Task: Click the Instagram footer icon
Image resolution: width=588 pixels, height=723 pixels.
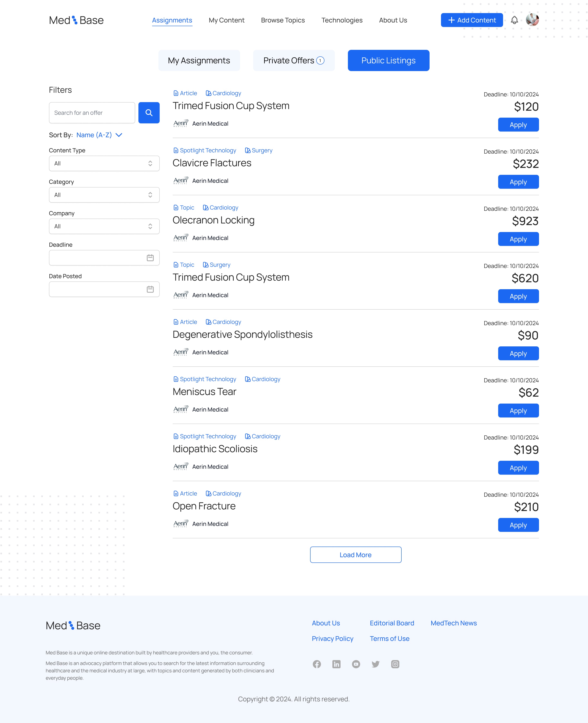Action: tap(395, 664)
